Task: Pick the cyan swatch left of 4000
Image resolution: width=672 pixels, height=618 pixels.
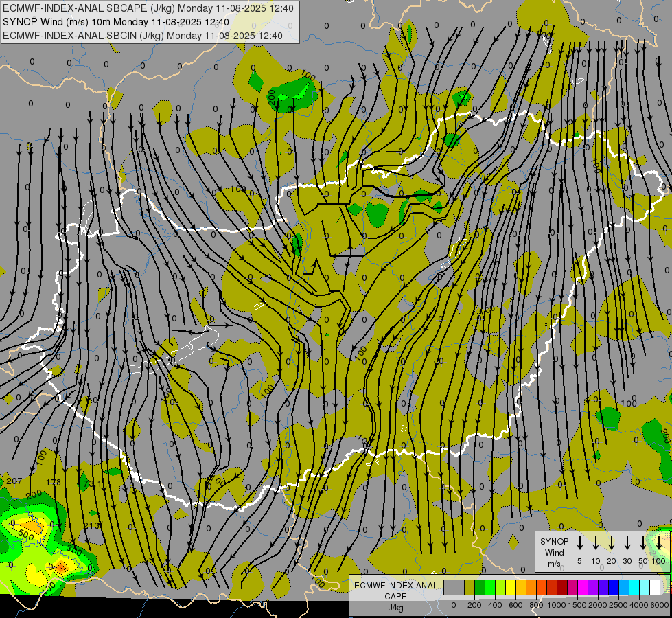Action: coord(634,587)
